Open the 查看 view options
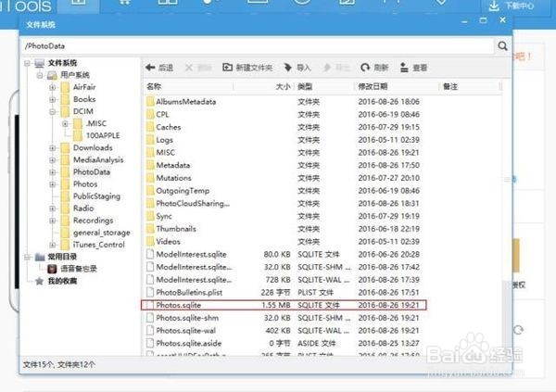Screen dimensions: 556x392 [x=413, y=68]
